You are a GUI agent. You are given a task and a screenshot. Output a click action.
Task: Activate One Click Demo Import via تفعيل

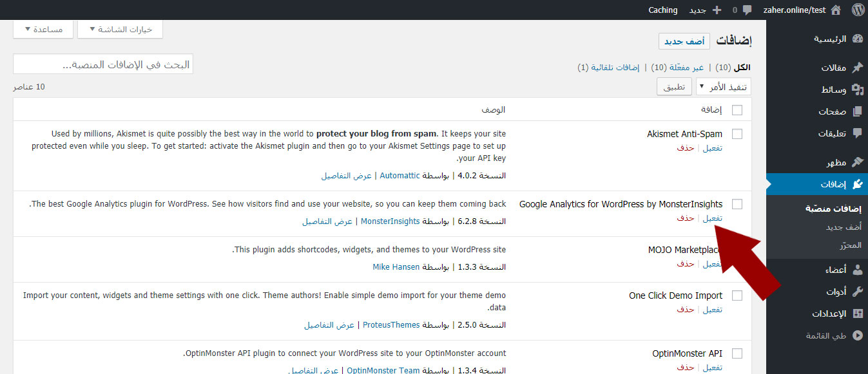[712, 310]
